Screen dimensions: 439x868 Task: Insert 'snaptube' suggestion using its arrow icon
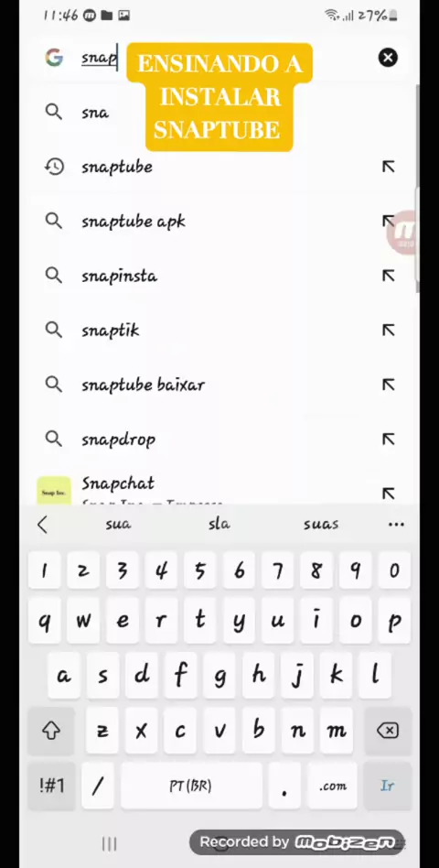pos(388,167)
